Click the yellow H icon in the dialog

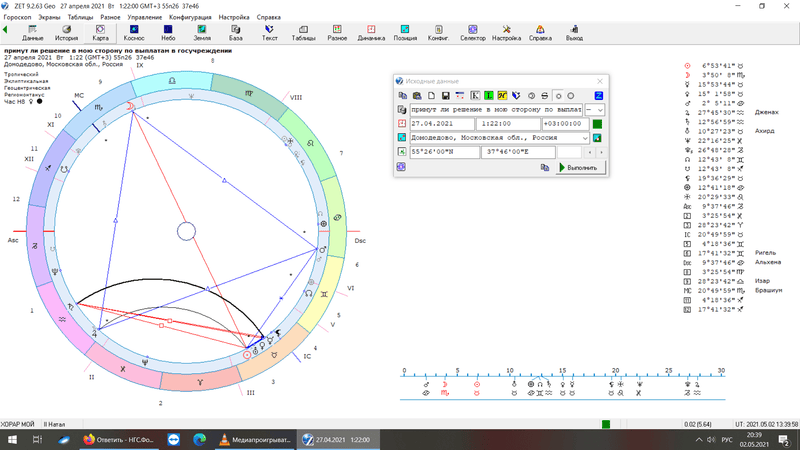[x=503, y=96]
